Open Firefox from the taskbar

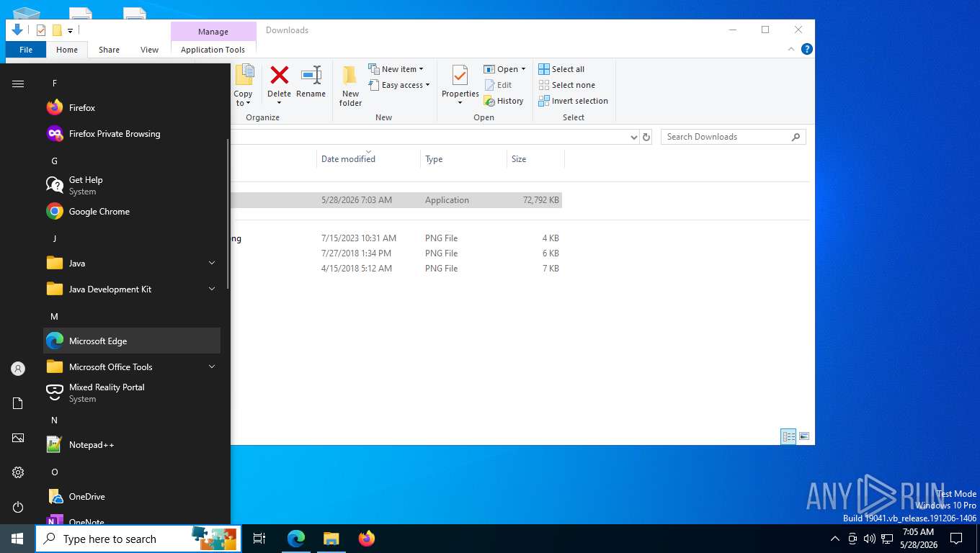366,539
